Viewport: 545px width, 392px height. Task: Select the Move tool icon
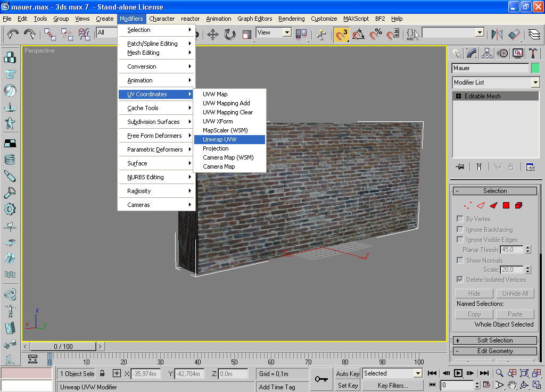(x=213, y=35)
